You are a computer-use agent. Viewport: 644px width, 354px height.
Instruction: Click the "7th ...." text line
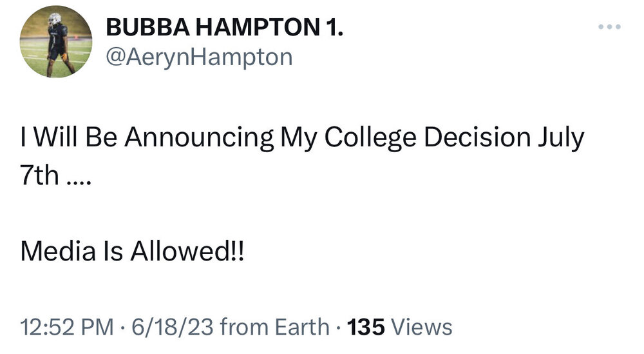coord(57,175)
